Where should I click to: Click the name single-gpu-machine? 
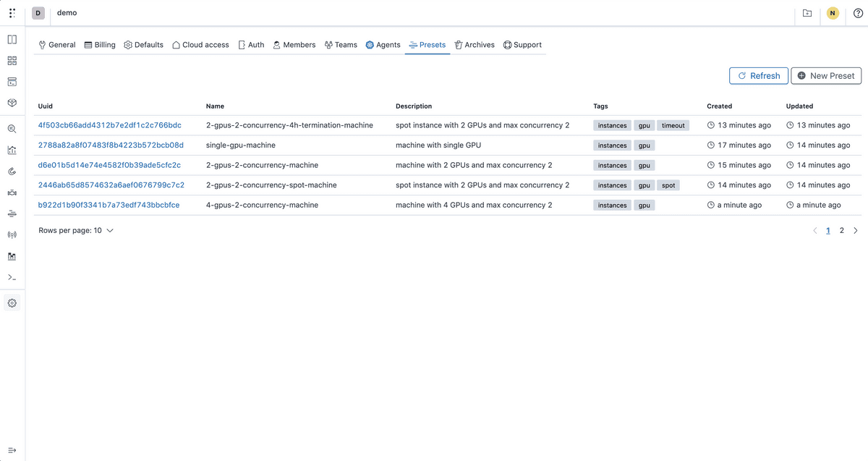241,145
